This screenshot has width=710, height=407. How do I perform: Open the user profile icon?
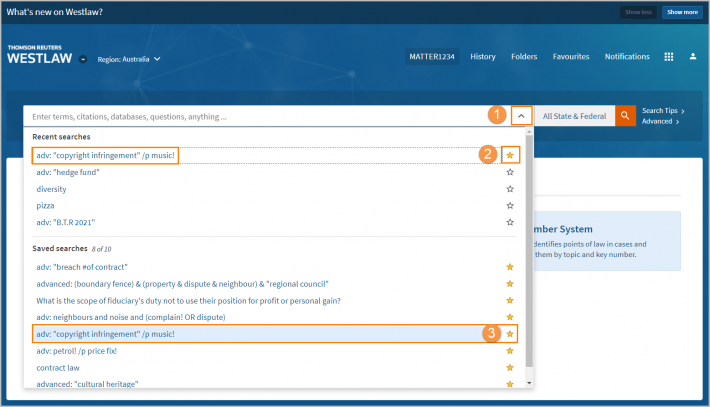point(693,57)
